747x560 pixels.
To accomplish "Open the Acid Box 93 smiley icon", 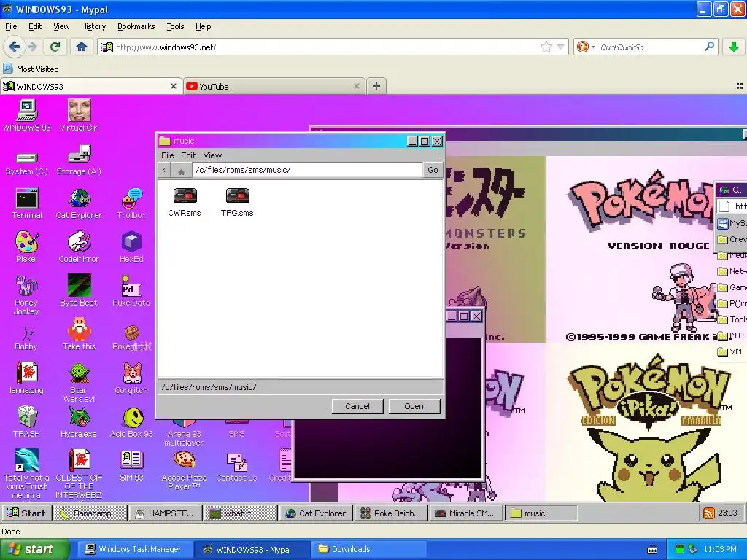I will 131,422.
